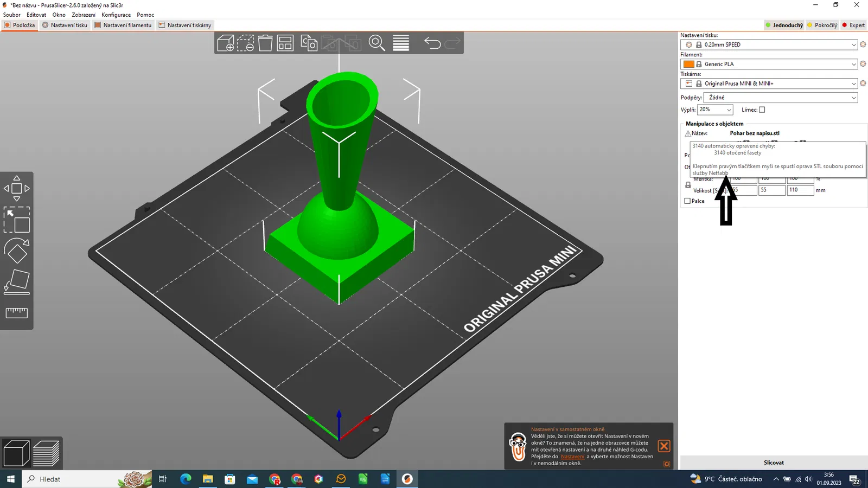The image size is (868, 488).
Task: Click the Velikost Y field showing 55
Action: tap(771, 190)
